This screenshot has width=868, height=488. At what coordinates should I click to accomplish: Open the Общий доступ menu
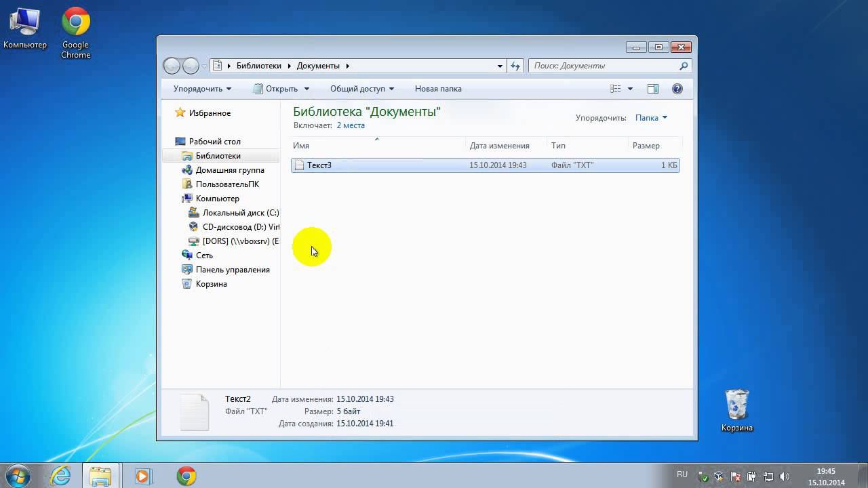coord(362,89)
